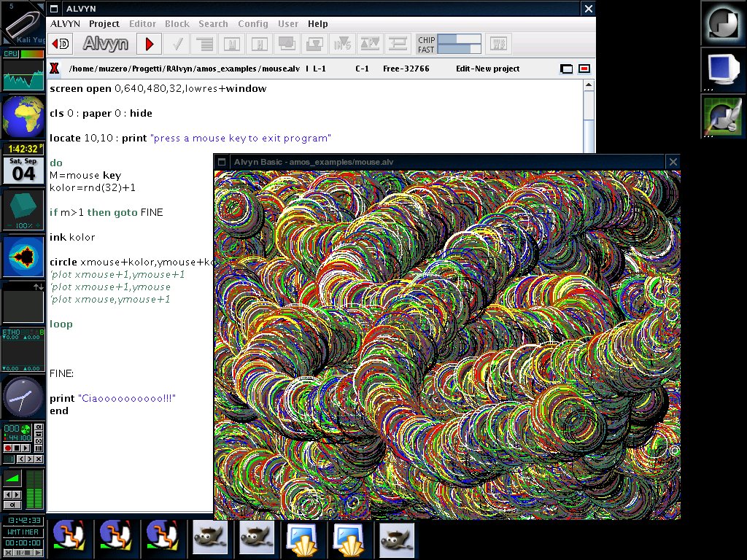747x560 pixels.
Task: Click the editor scrollbar up arrow
Action: pyautogui.click(x=589, y=85)
